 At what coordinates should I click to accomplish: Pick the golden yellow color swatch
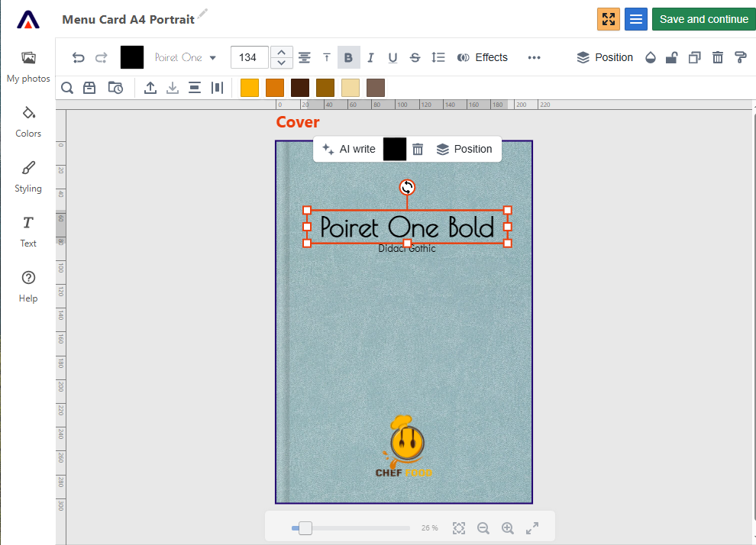click(249, 87)
